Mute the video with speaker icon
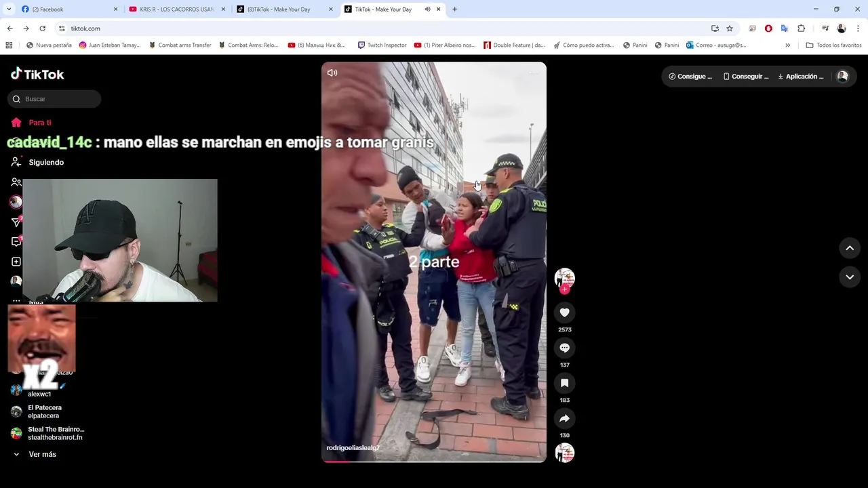 coord(332,73)
